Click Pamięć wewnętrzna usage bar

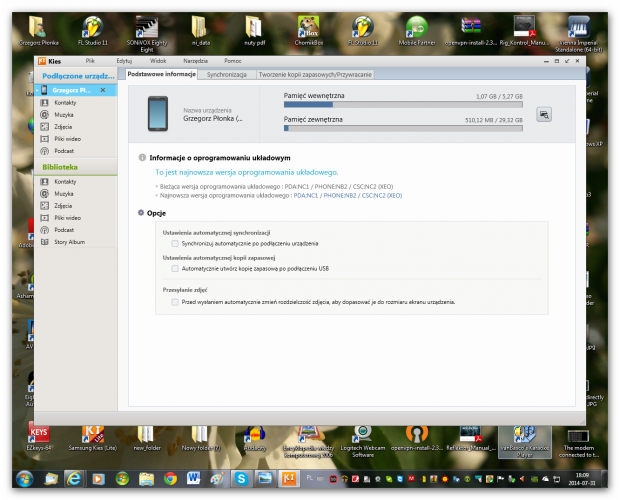(403, 105)
